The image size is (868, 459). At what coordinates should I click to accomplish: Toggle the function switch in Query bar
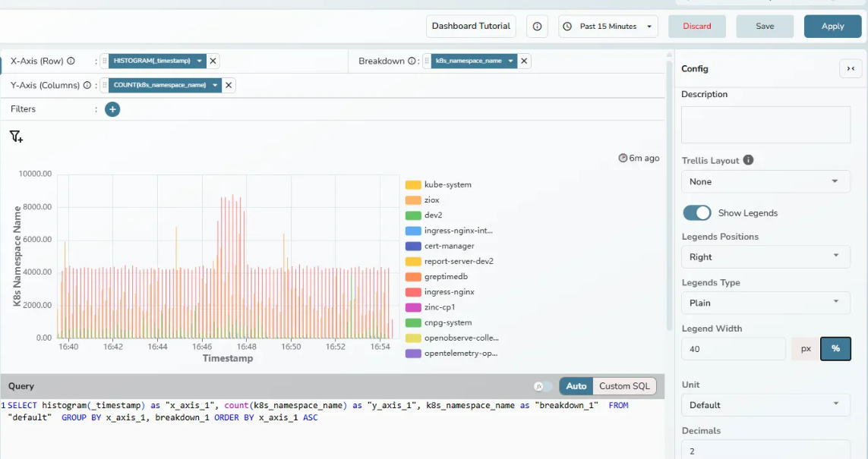543,386
